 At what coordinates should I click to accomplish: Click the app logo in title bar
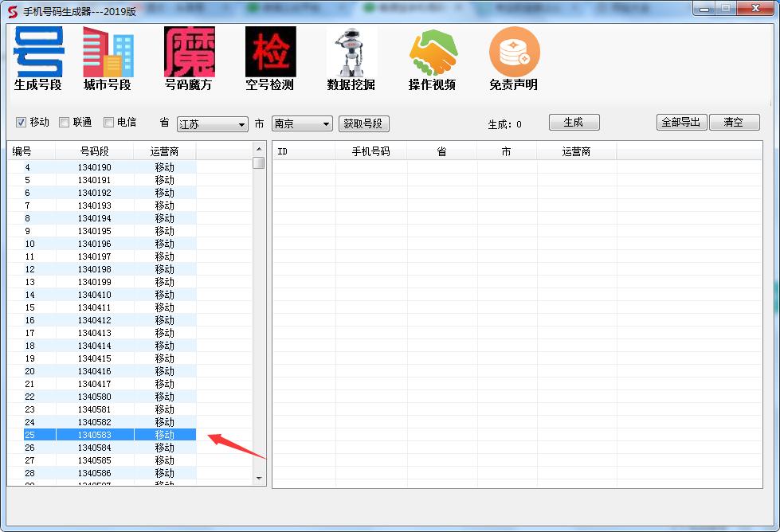coord(13,11)
